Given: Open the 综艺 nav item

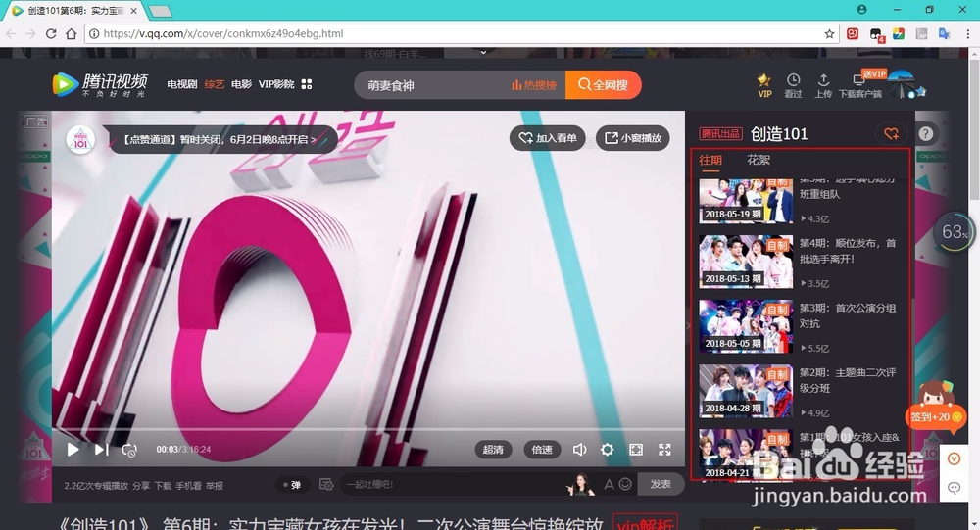Looking at the screenshot, I should point(215,84).
